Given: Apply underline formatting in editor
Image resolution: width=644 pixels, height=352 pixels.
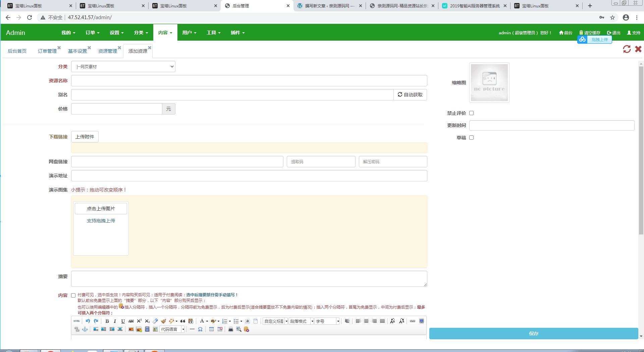Looking at the screenshot, I should [x=123, y=321].
